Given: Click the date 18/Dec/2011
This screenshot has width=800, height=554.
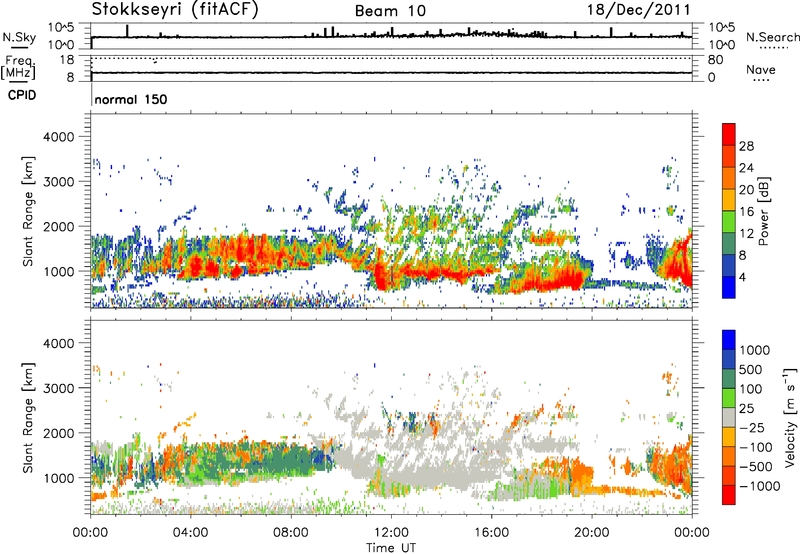Looking at the screenshot, I should pos(638,10).
